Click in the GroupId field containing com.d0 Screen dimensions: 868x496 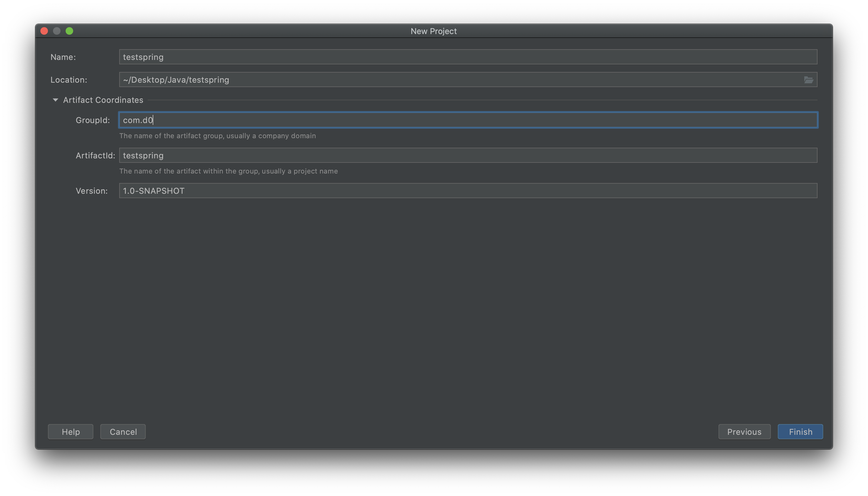pyautogui.click(x=467, y=120)
